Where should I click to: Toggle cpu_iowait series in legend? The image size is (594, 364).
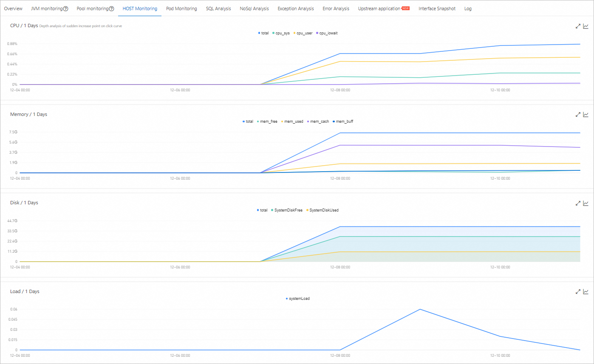pyautogui.click(x=327, y=33)
